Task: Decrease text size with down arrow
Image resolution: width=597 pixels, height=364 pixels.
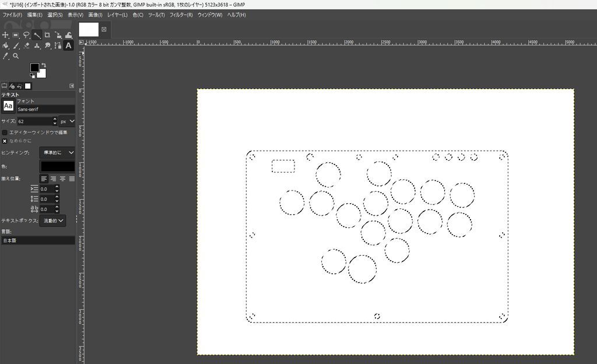Action: 55,123
